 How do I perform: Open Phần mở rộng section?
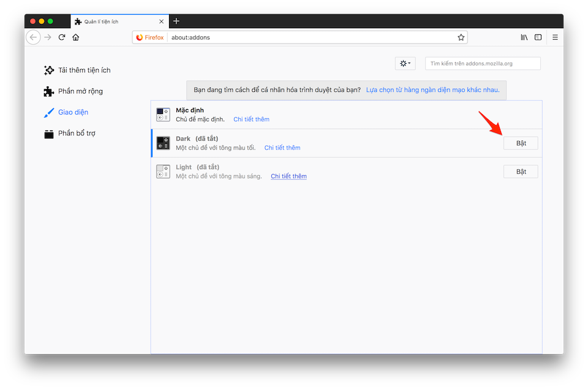[x=73, y=91]
